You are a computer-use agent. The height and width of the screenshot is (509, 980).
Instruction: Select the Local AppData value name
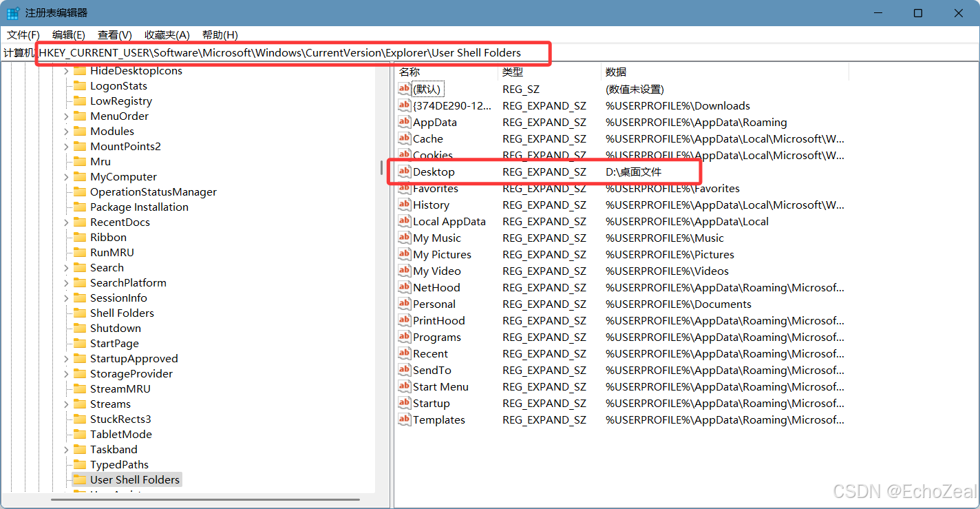pos(449,221)
